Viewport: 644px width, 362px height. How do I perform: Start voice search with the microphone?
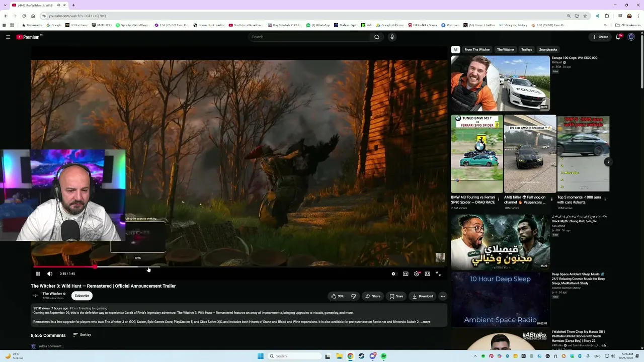(x=392, y=37)
